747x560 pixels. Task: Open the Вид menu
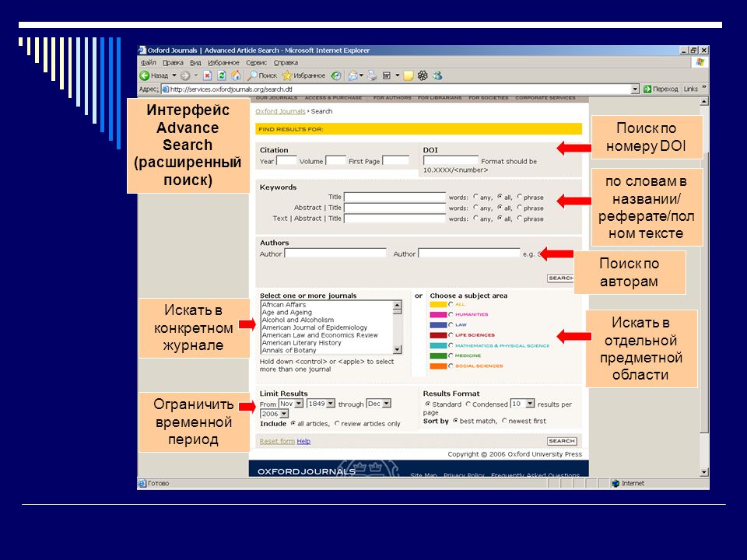pyautogui.click(x=195, y=62)
